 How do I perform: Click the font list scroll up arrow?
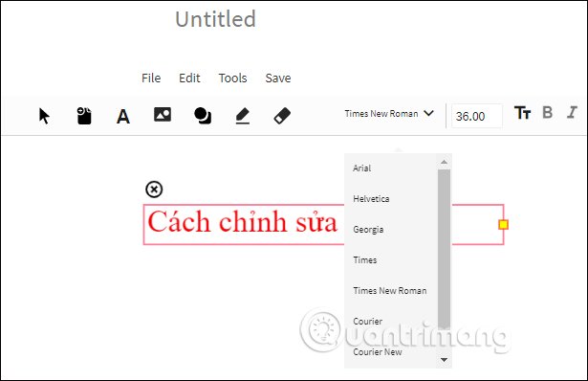coord(444,162)
